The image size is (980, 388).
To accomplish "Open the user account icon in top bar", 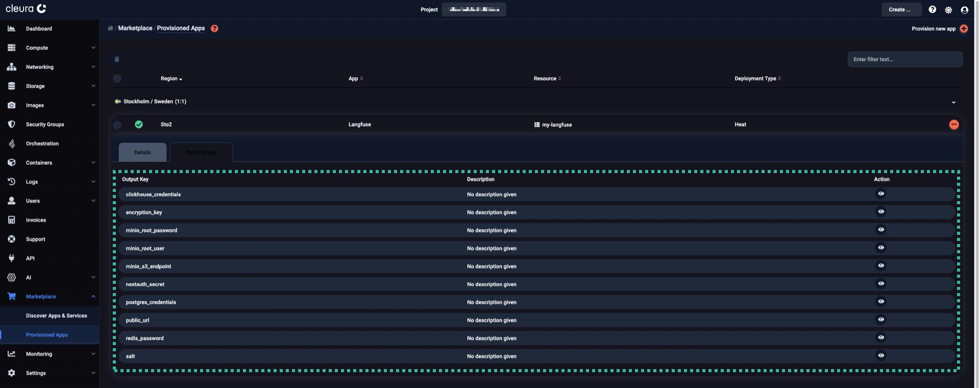I will (x=964, y=10).
